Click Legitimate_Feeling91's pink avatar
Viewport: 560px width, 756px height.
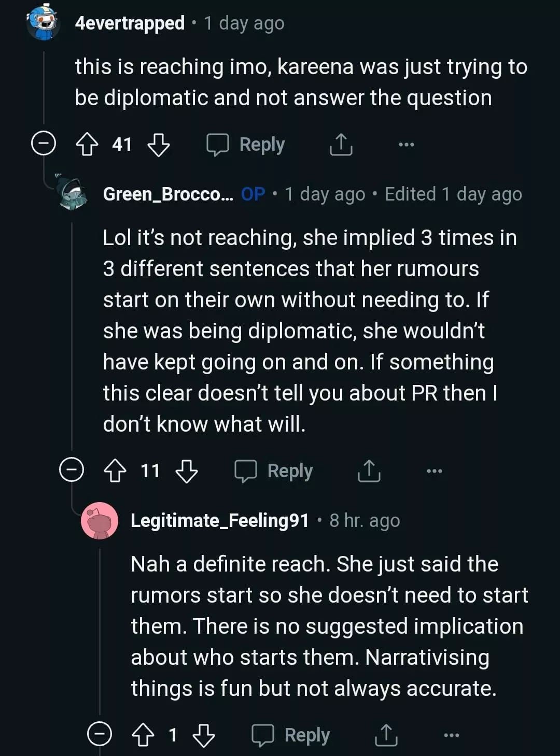click(x=100, y=521)
